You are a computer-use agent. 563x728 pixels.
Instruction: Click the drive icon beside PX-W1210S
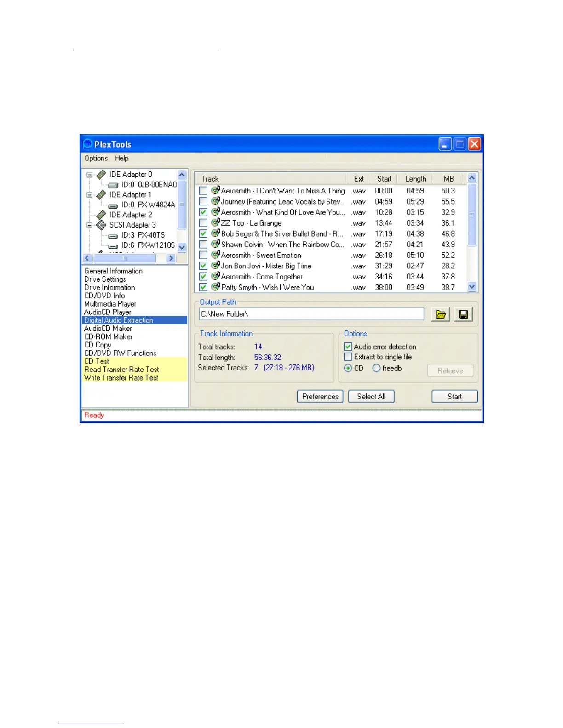coord(113,246)
